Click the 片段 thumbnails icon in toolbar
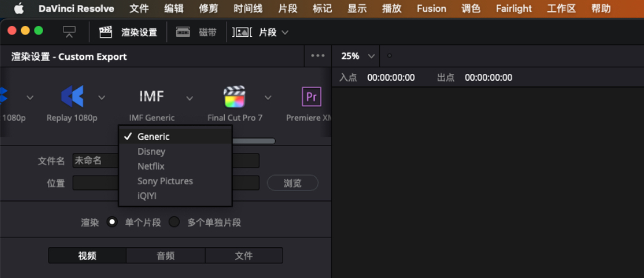The image size is (644, 278). 243,33
